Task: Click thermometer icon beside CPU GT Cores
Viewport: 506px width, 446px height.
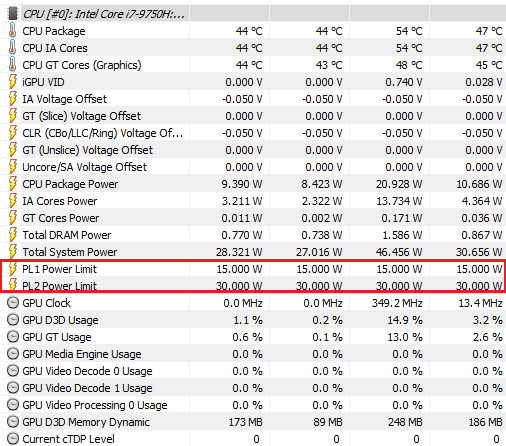Action: click(x=13, y=65)
